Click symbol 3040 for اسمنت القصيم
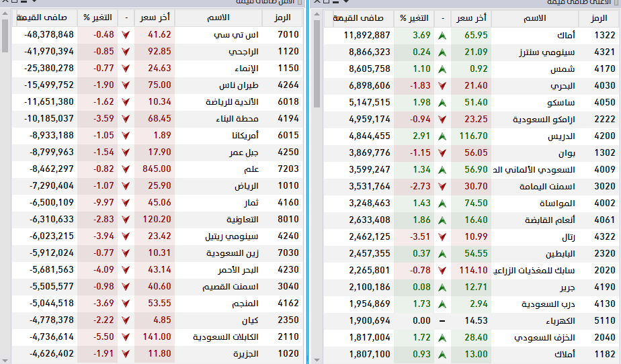This screenshot has width=621, height=364. pos(288,287)
